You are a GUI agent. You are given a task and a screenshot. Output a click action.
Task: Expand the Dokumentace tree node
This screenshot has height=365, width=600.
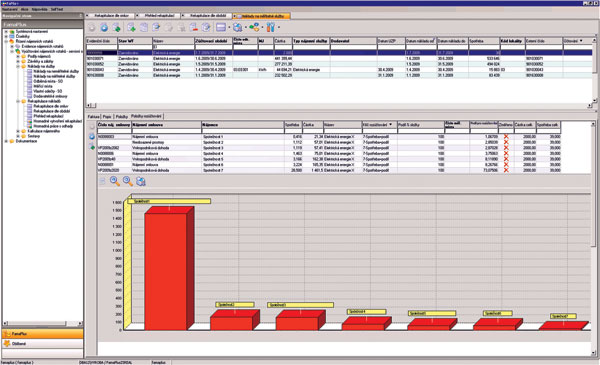6,141
